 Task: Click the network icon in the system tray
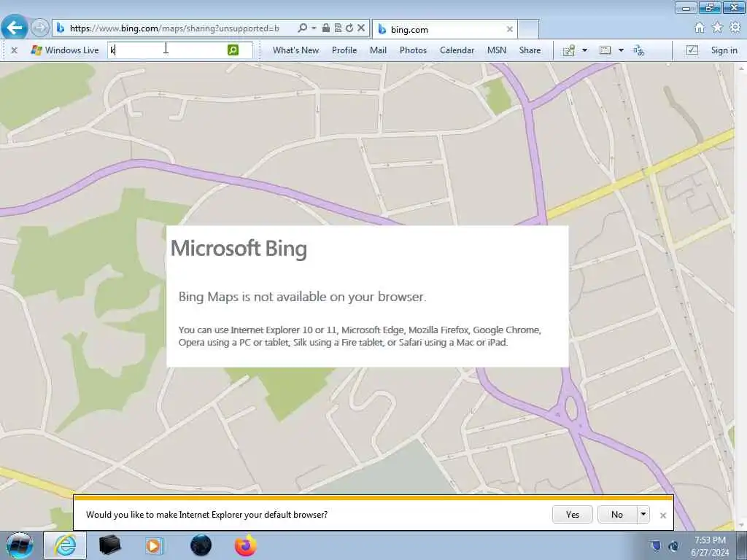point(673,545)
